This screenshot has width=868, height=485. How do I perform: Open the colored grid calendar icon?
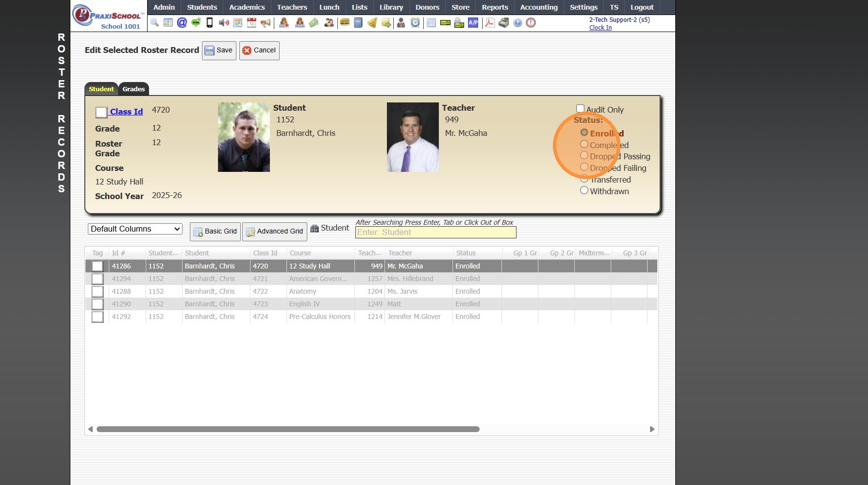(168, 23)
